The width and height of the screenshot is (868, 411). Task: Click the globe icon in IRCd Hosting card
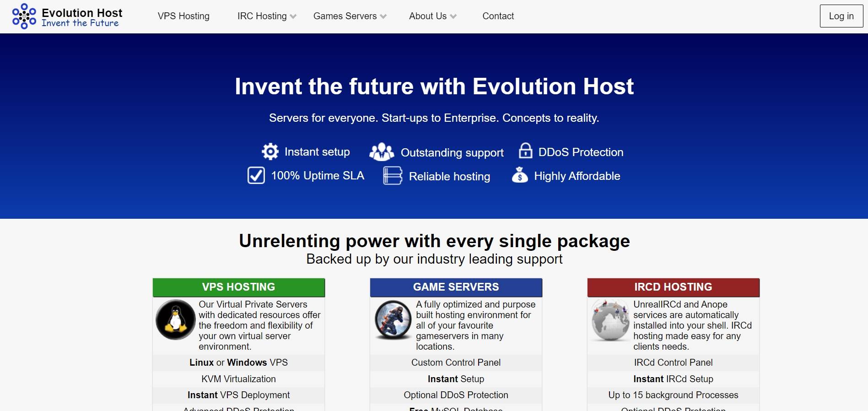tap(610, 320)
